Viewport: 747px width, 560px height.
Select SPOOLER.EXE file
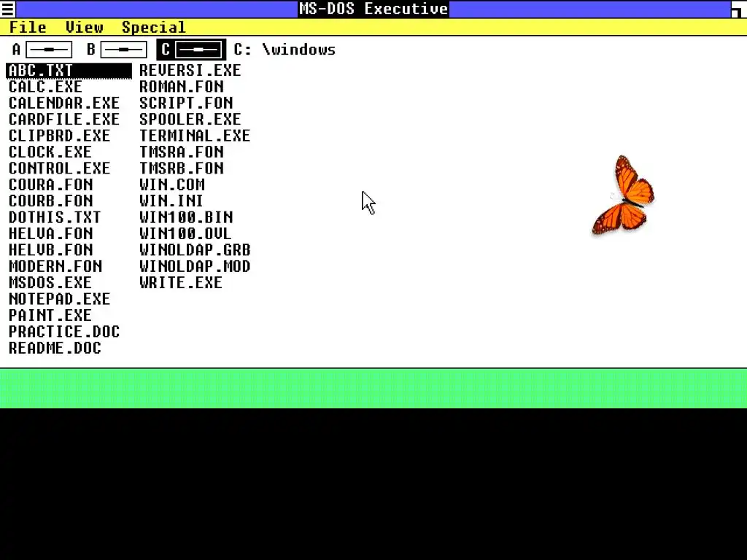point(190,119)
